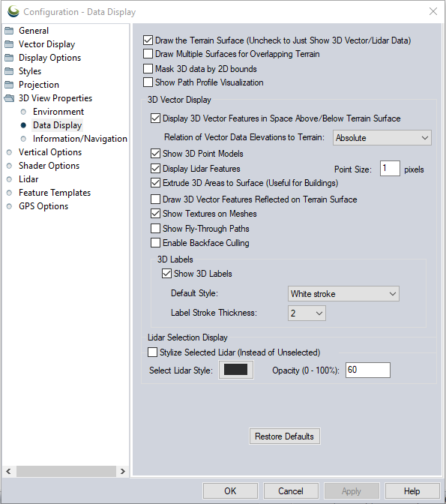Toggle Enable Backface Culling checkbox
Viewport: 446px width, 504px height.
tap(155, 243)
